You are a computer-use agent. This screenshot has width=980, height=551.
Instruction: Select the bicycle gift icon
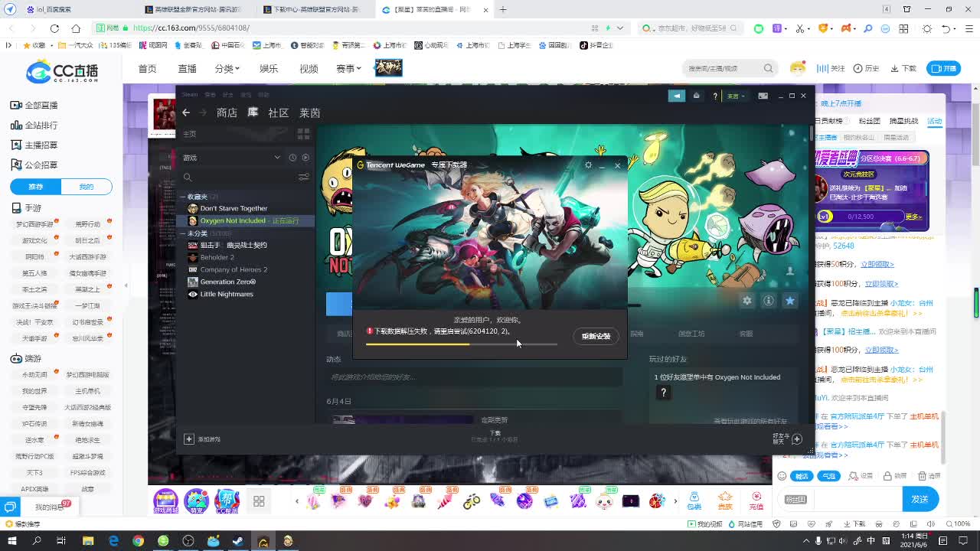(472, 501)
